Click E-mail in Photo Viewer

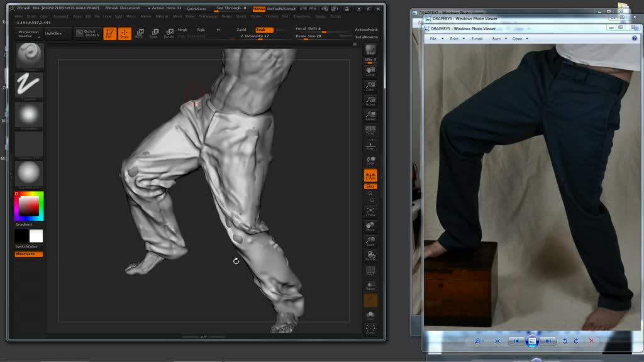pos(477,38)
